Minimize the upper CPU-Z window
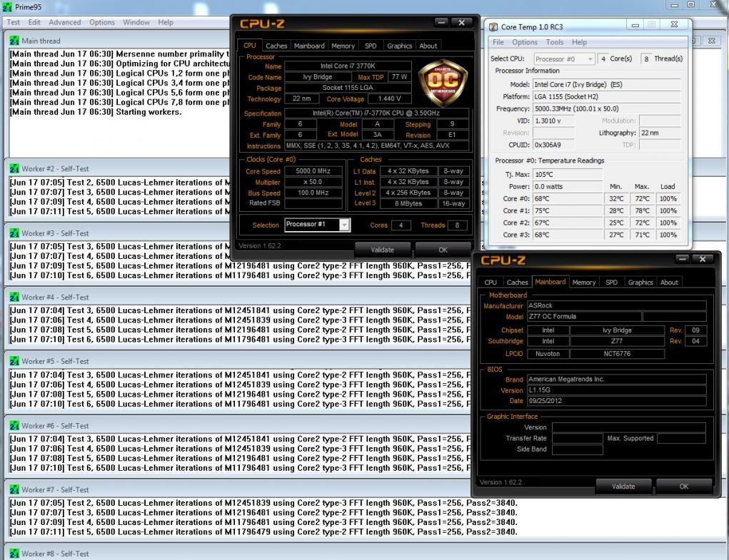The width and height of the screenshot is (729, 560). [442, 22]
